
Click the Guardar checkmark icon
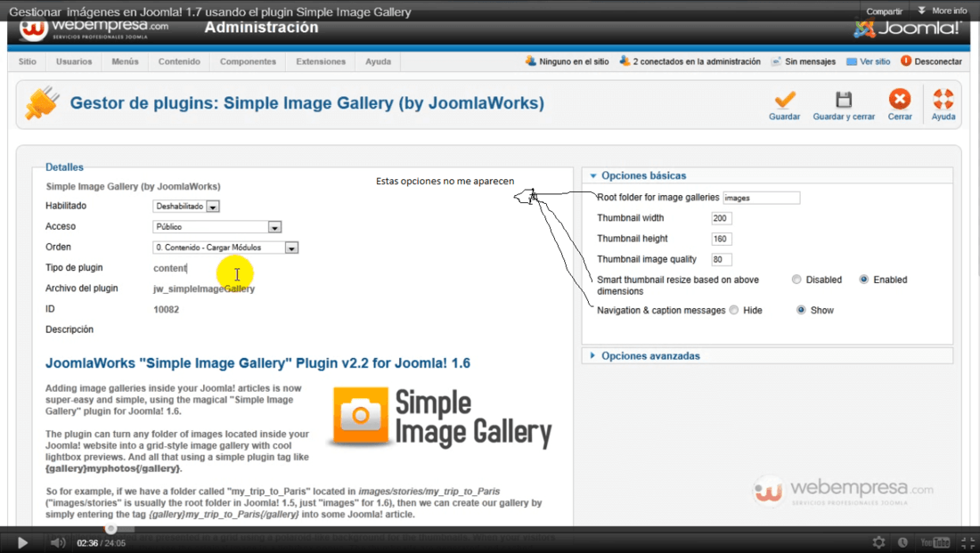tap(784, 100)
